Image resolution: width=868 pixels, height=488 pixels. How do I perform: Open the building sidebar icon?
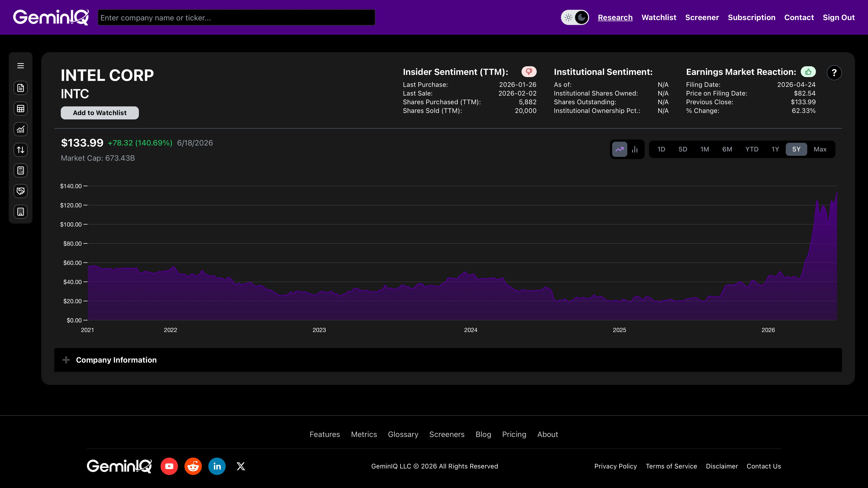21,212
